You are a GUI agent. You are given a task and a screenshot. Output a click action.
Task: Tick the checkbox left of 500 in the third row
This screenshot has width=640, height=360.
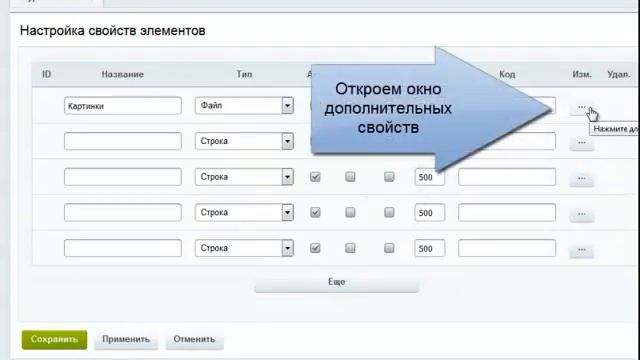point(389,177)
